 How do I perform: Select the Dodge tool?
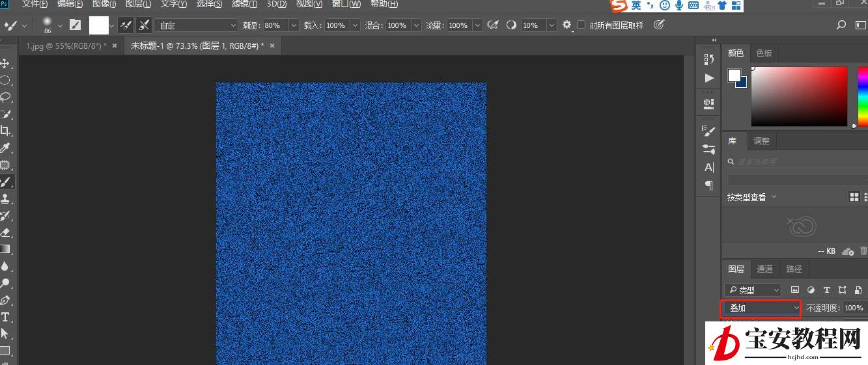pyautogui.click(x=5, y=283)
